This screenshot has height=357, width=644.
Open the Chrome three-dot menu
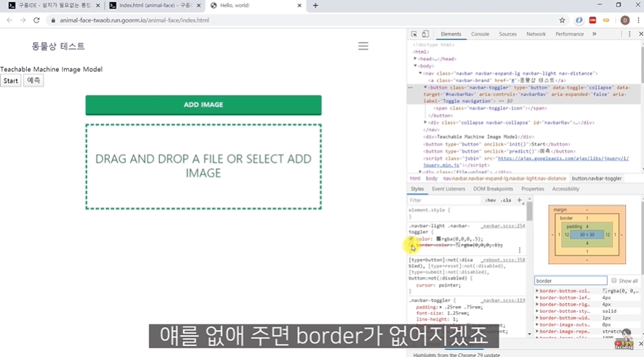click(x=638, y=20)
